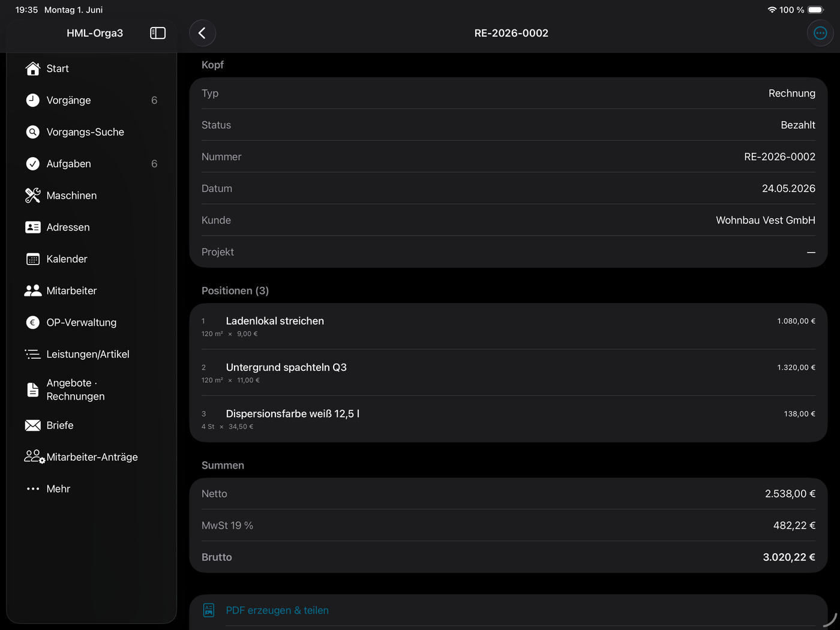840x630 pixels.
Task: Open the Mitarbeiter people icon
Action: point(33,291)
